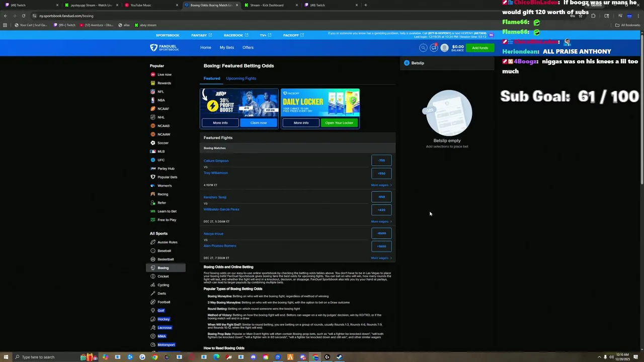
Task: Expand More wagers for Inoue vs Picasso Romero
Action: (381, 258)
